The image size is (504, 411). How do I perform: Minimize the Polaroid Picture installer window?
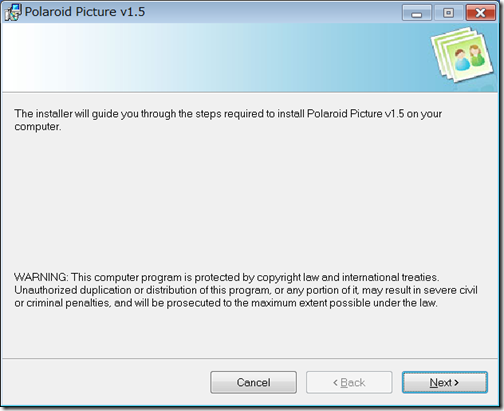416,13
